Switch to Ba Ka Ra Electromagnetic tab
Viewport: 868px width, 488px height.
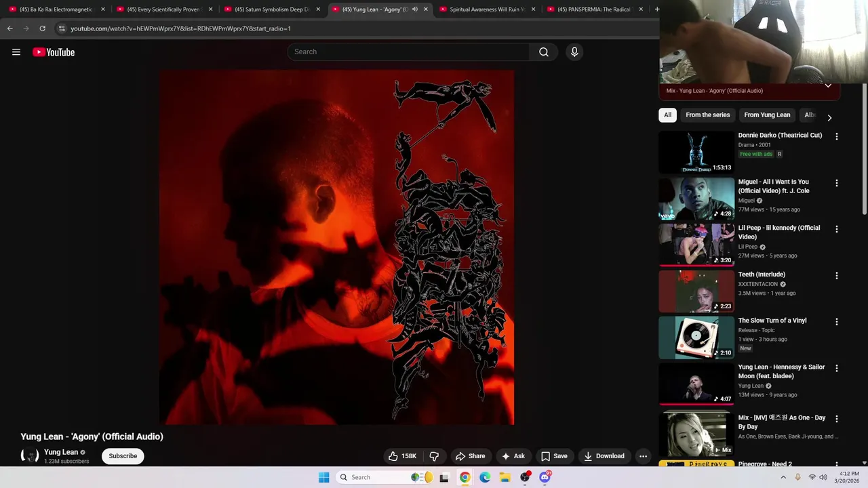pos(56,9)
